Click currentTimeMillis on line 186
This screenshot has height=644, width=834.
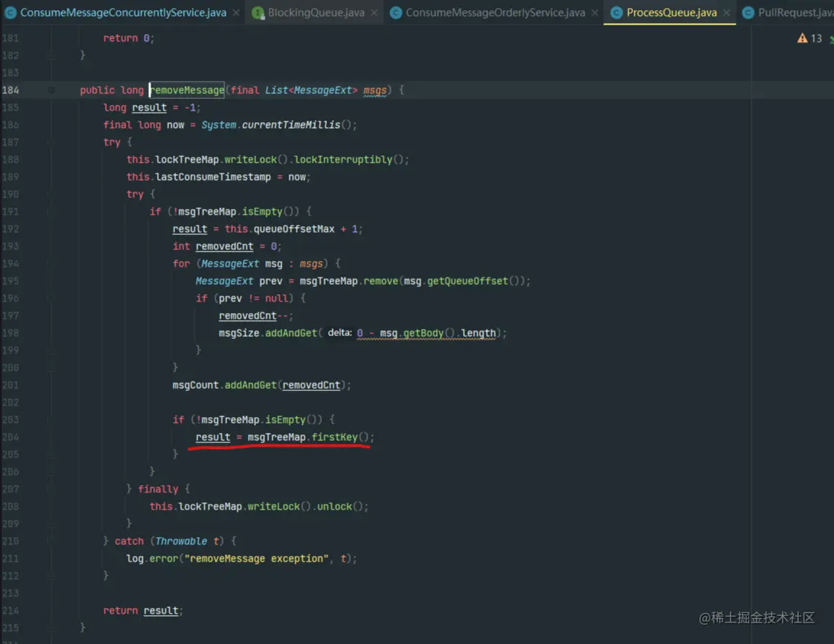pyautogui.click(x=291, y=125)
